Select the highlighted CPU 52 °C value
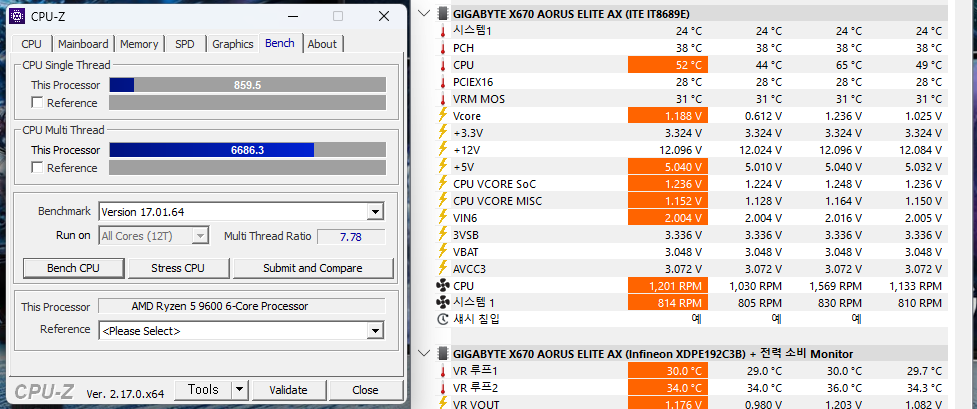Image resolution: width=977 pixels, height=409 pixels. [x=668, y=65]
